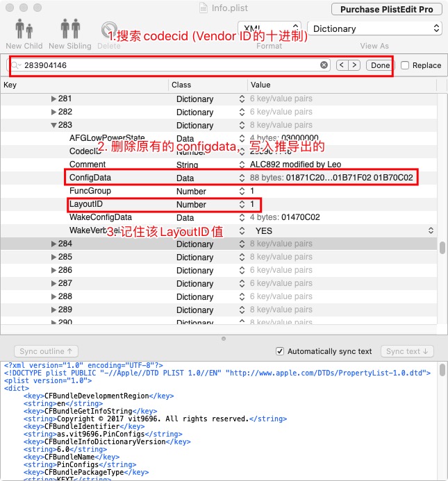Change class stepper for WakeConfigData row
Viewport: 448px width, 481px height.
(242, 217)
